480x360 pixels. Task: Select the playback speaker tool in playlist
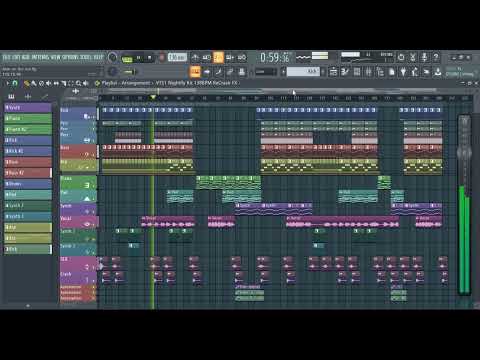(86, 83)
